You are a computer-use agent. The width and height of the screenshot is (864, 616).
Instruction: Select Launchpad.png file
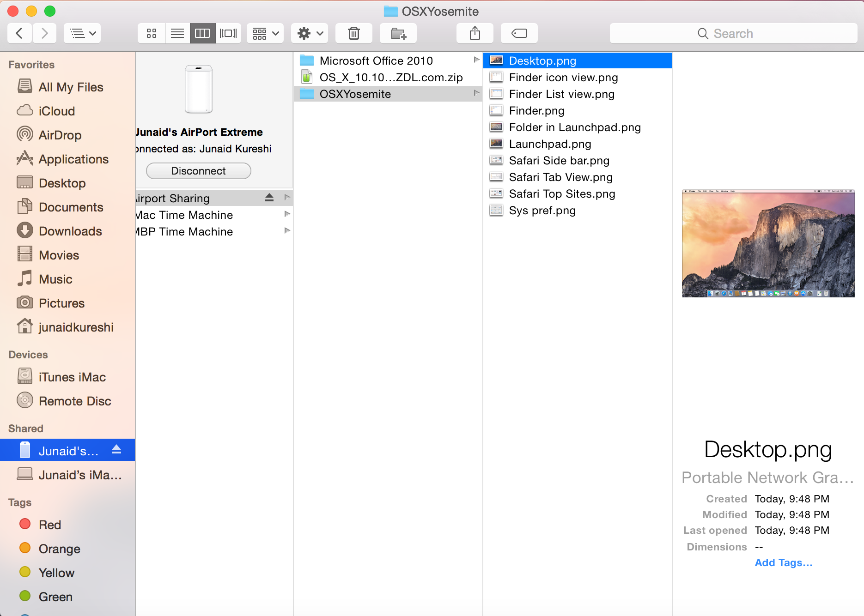578,144
